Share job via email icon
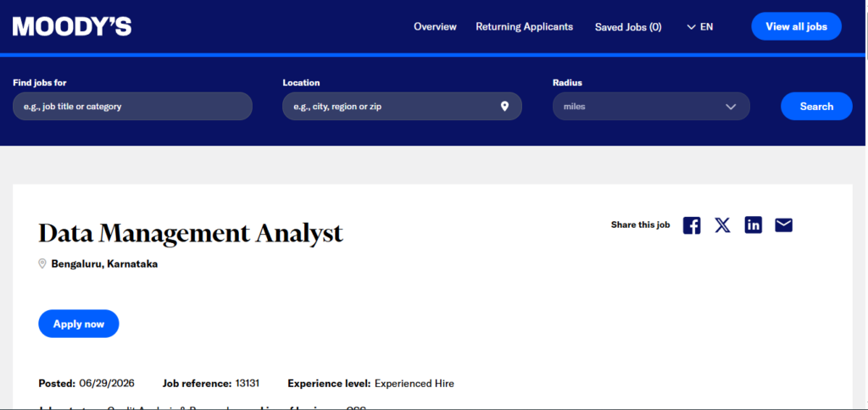The image size is (868, 410). click(x=784, y=225)
